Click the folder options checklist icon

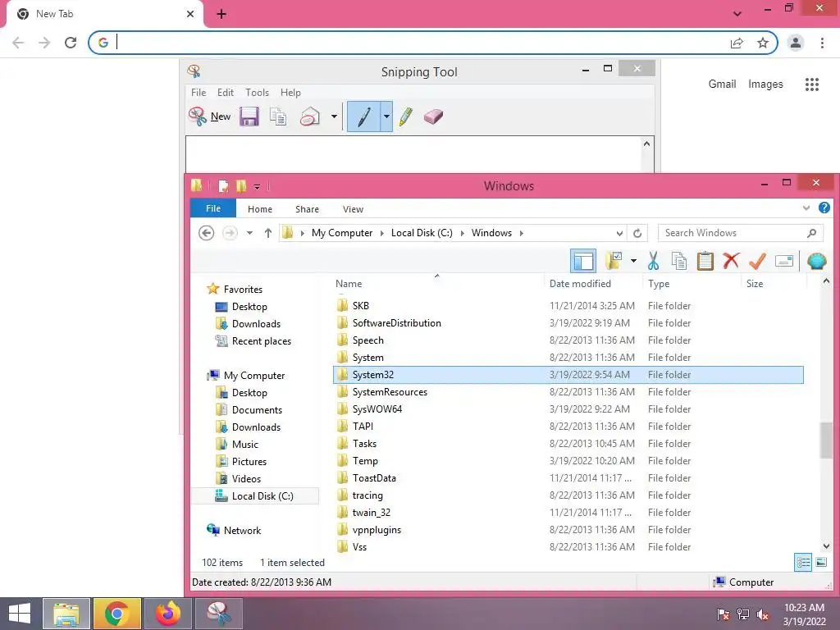[x=614, y=261]
